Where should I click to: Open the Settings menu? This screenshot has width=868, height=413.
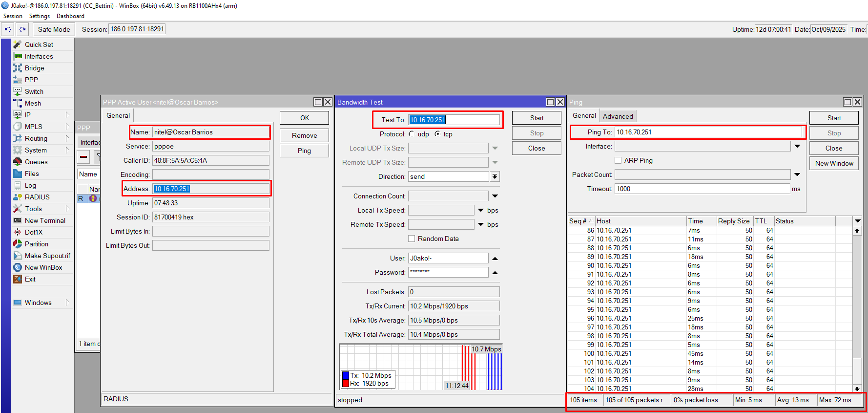pyautogui.click(x=39, y=16)
